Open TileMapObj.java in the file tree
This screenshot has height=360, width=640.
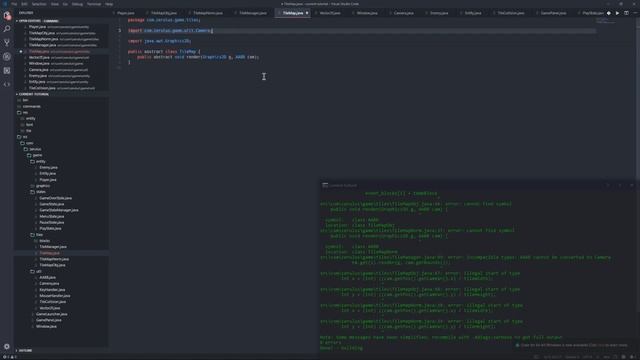(52, 265)
